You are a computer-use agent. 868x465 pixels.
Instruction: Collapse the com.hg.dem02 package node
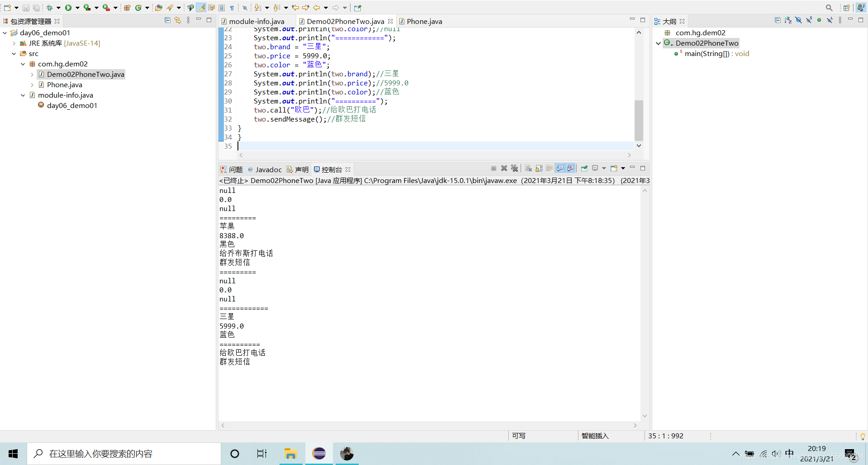[x=23, y=64]
